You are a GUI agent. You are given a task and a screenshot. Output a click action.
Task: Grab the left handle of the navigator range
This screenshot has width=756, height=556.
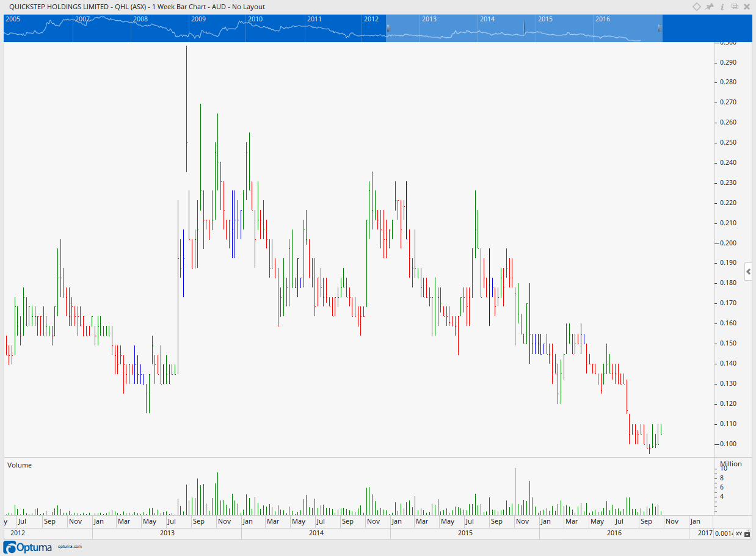point(387,28)
